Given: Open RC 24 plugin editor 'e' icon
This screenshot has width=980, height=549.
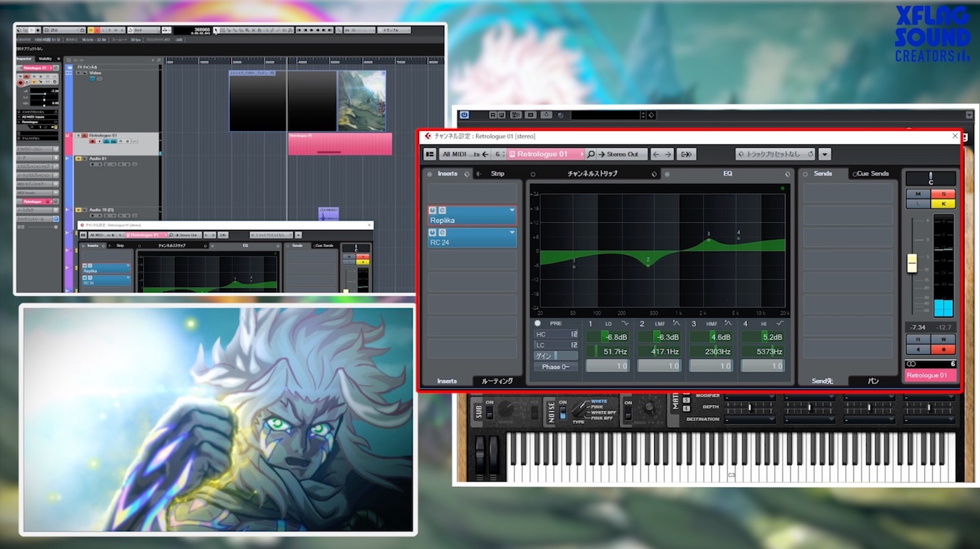Looking at the screenshot, I should click(442, 233).
